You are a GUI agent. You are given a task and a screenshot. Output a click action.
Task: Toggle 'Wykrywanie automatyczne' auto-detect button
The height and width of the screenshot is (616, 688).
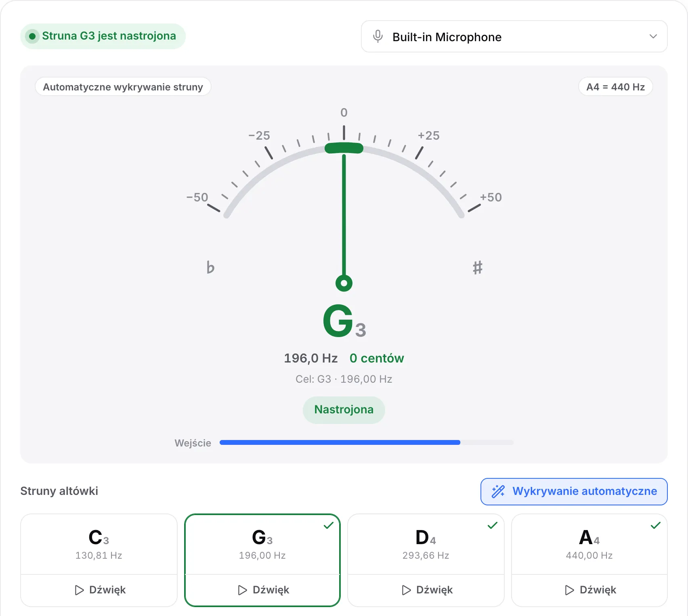click(574, 492)
